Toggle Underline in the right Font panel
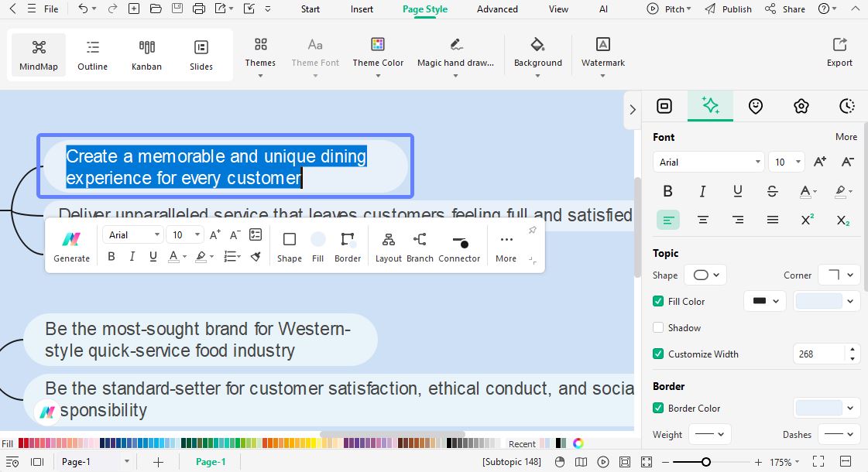The width and height of the screenshot is (868, 472). 737,191
